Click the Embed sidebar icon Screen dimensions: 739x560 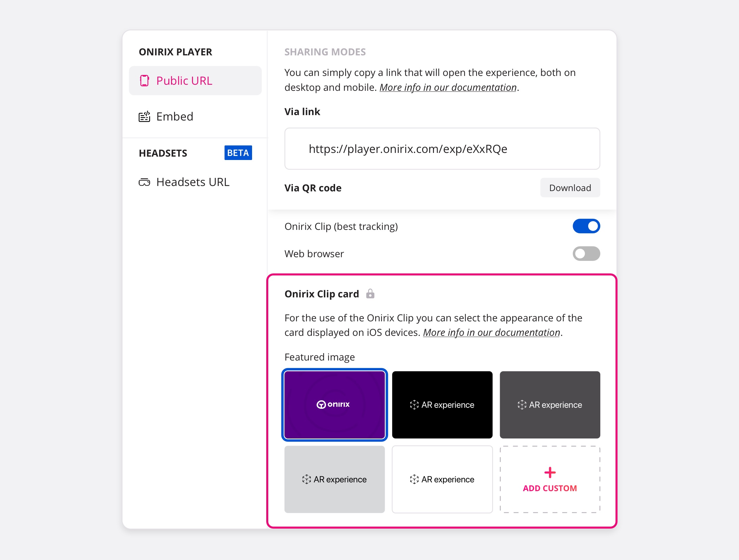[x=145, y=116]
